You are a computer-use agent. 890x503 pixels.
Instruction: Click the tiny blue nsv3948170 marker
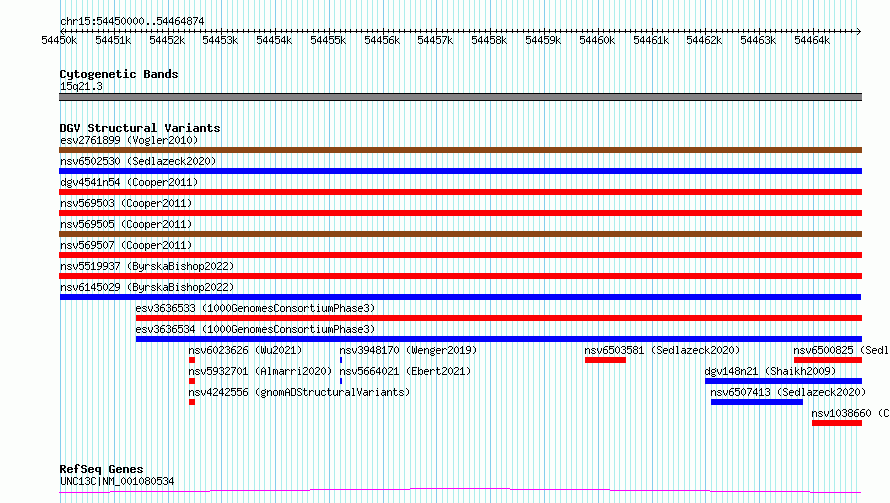tap(341, 360)
